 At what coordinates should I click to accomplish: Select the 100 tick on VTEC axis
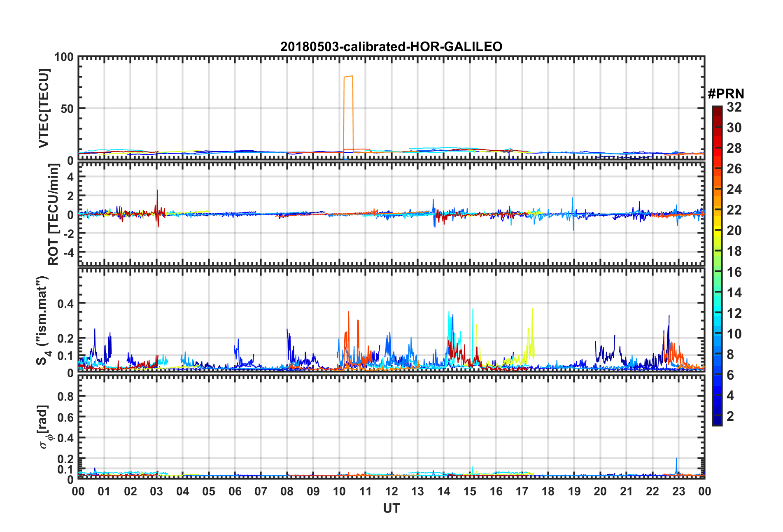click(x=64, y=57)
